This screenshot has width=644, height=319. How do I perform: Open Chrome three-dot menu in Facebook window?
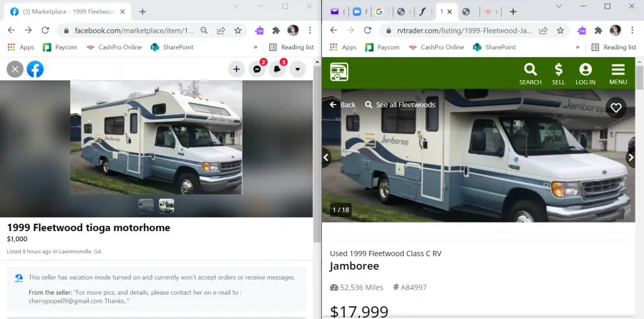310,30
